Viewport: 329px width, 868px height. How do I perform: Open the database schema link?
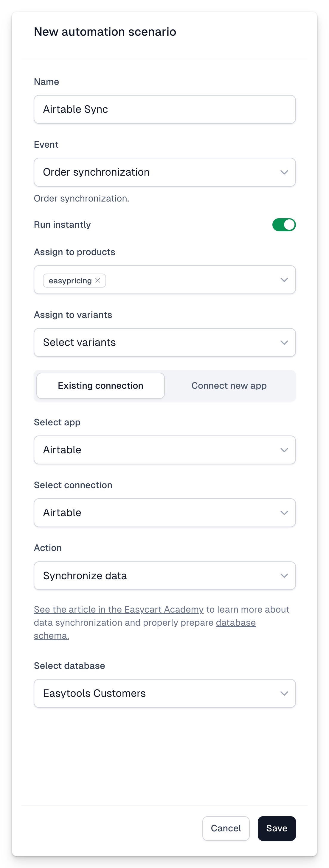point(145,629)
